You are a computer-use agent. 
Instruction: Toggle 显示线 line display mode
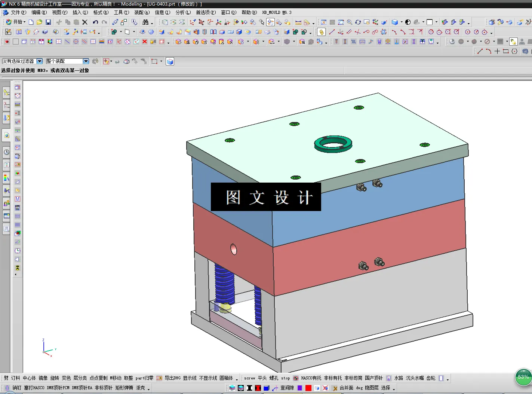191,378
